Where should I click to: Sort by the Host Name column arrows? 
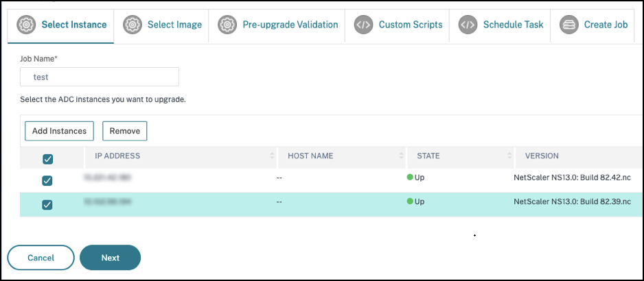pyautogui.click(x=401, y=156)
